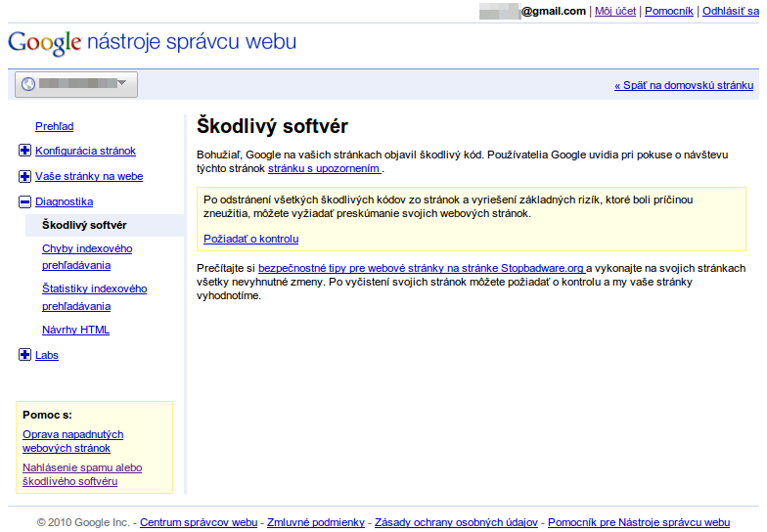Image resolution: width=767 pixels, height=532 pixels.
Task: Open Oprava napadnutých webových stránok help
Action: click(72, 441)
